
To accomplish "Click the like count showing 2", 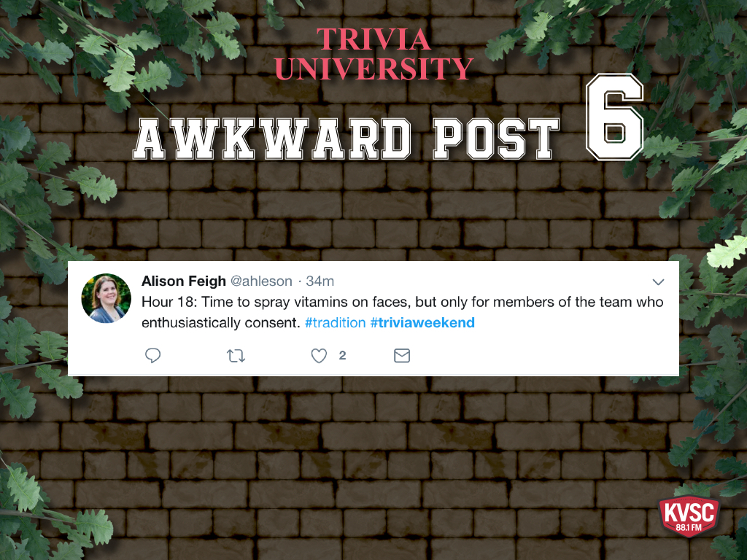I will [x=342, y=355].
